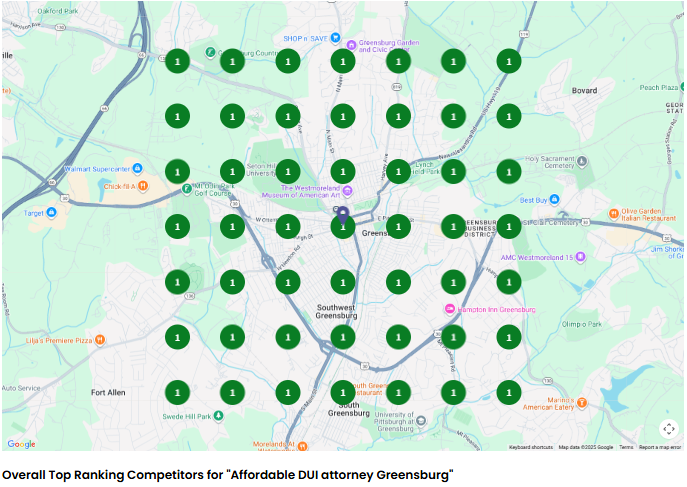Click Report a map error link
The height and width of the screenshot is (487, 687).
[x=660, y=447]
